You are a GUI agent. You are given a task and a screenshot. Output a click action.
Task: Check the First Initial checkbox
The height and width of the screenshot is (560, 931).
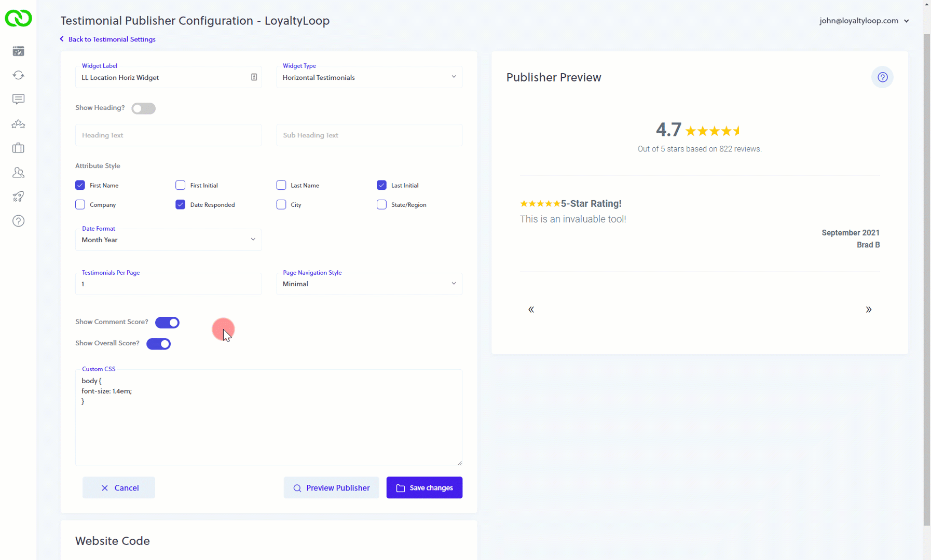(180, 185)
